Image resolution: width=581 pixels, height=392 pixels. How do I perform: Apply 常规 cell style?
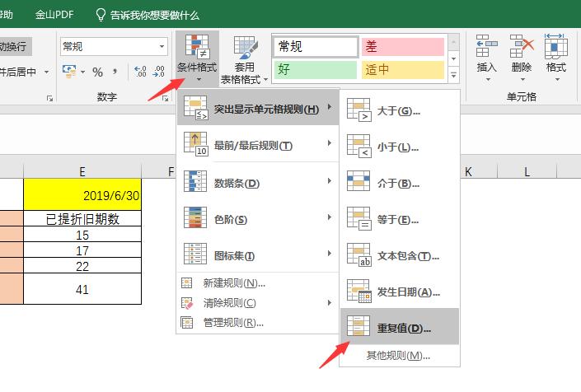(x=316, y=47)
